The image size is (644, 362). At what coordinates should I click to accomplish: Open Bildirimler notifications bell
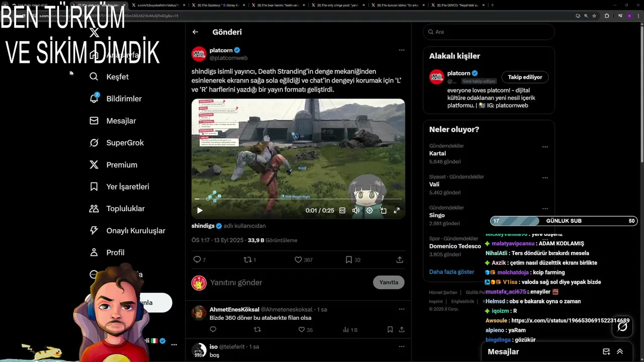point(115,99)
